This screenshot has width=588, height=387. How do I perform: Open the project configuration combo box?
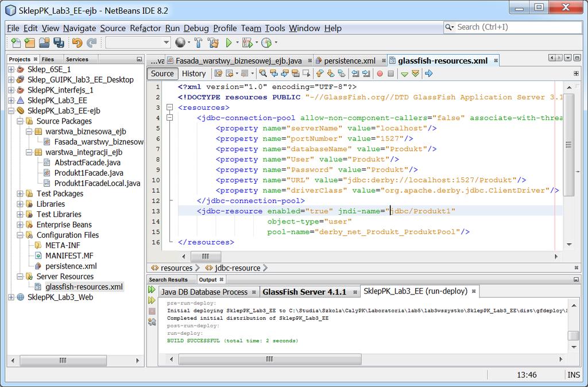pos(138,42)
